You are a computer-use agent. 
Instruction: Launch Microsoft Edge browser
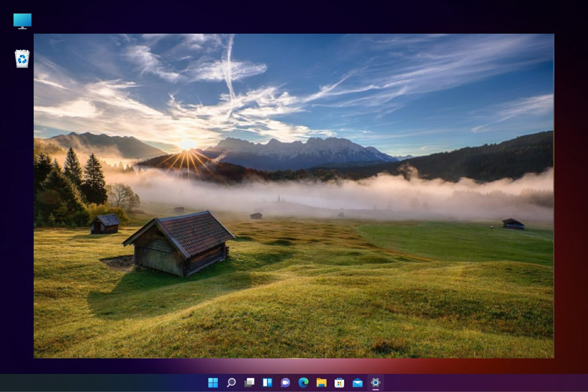coord(304,383)
